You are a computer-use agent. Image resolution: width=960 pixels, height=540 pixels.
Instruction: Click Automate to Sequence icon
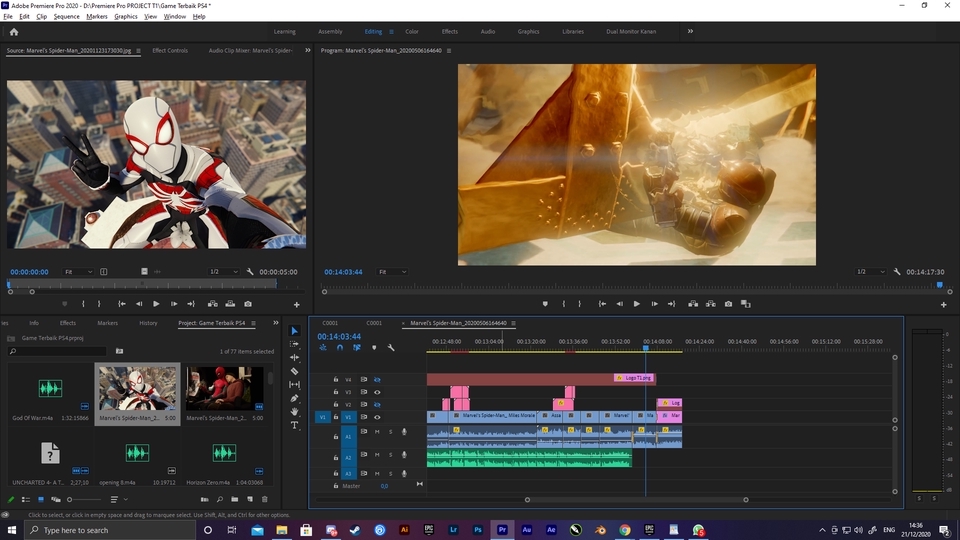pos(204,500)
